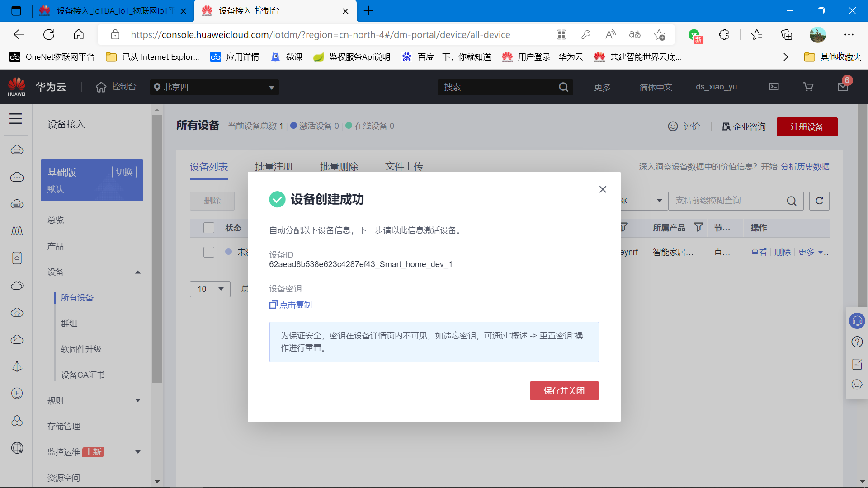
Task: Close the device created success dialog
Action: click(x=603, y=189)
